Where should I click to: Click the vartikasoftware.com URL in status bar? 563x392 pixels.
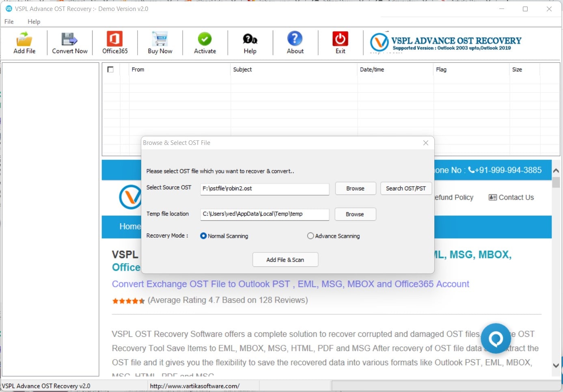[195, 386]
